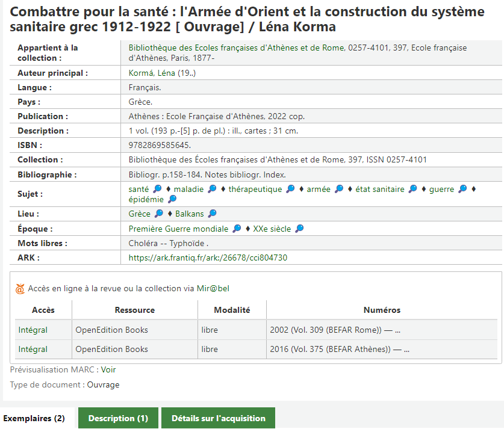The height and width of the screenshot is (429, 504).
Task: Click the text 2002 (Vol. 309 (BEFAR Rome))
Action: pos(326,330)
